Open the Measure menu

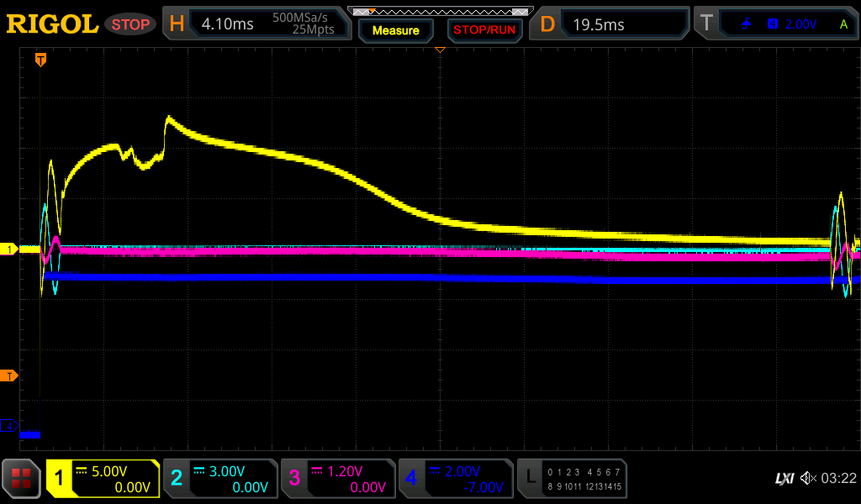395,30
